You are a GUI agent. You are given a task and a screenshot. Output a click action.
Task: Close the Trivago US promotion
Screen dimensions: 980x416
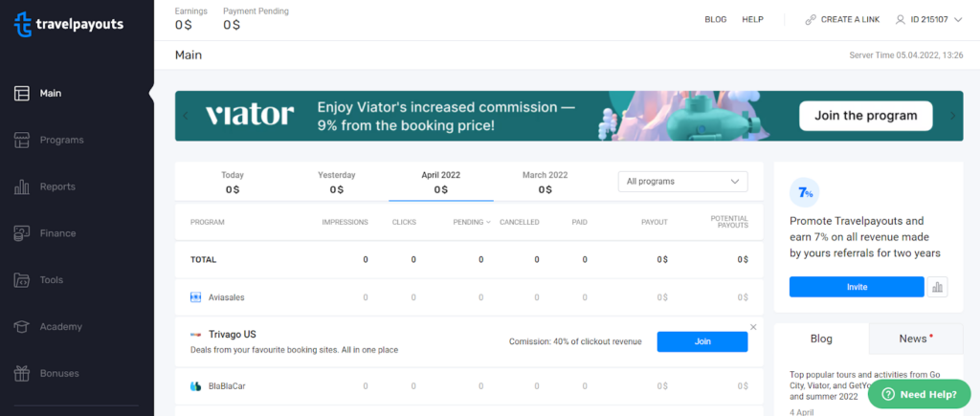753,327
